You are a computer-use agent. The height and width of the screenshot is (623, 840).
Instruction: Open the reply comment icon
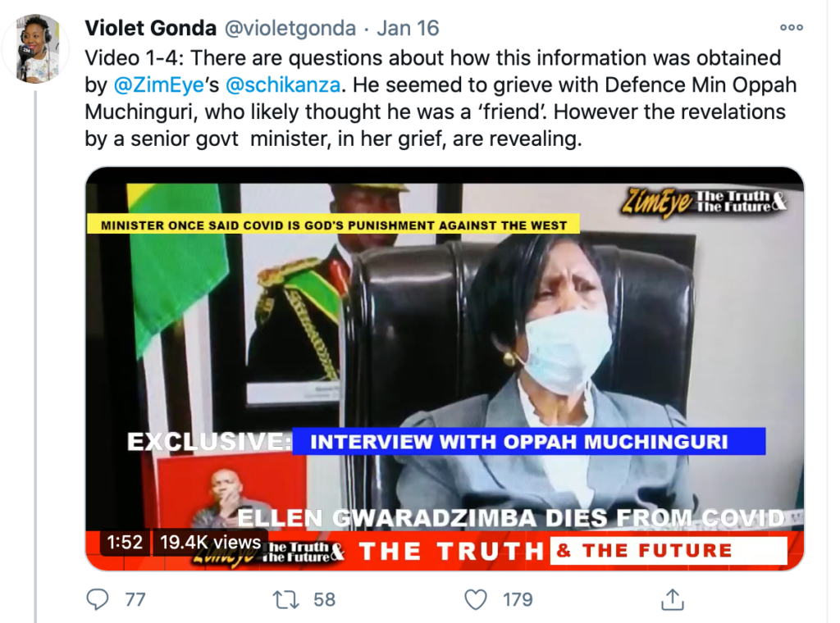click(x=98, y=599)
